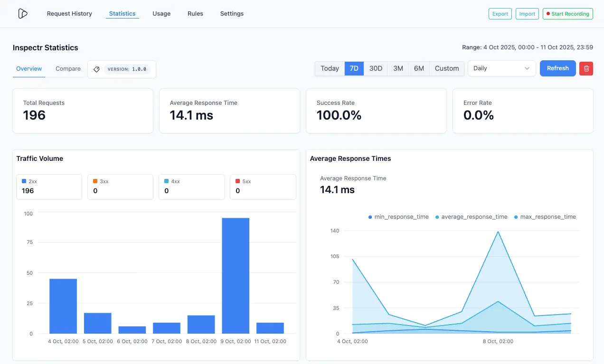Select the 30D time range
604x364 pixels.
point(376,68)
